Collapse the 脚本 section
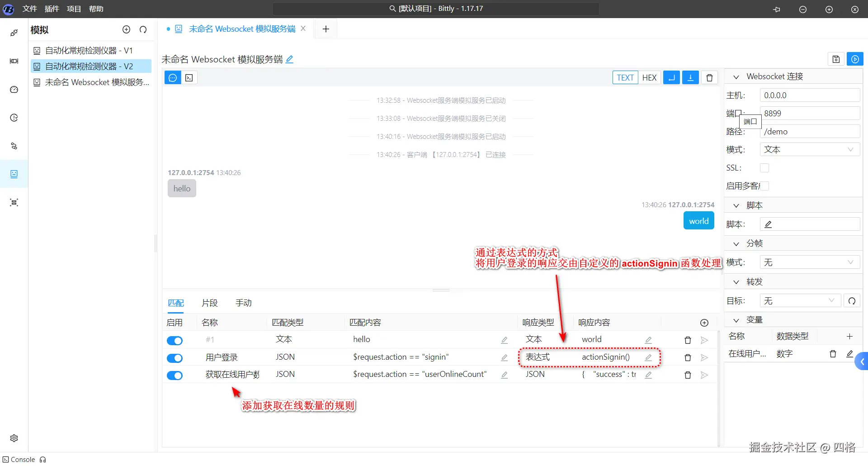The width and height of the screenshot is (868, 466). click(736, 205)
